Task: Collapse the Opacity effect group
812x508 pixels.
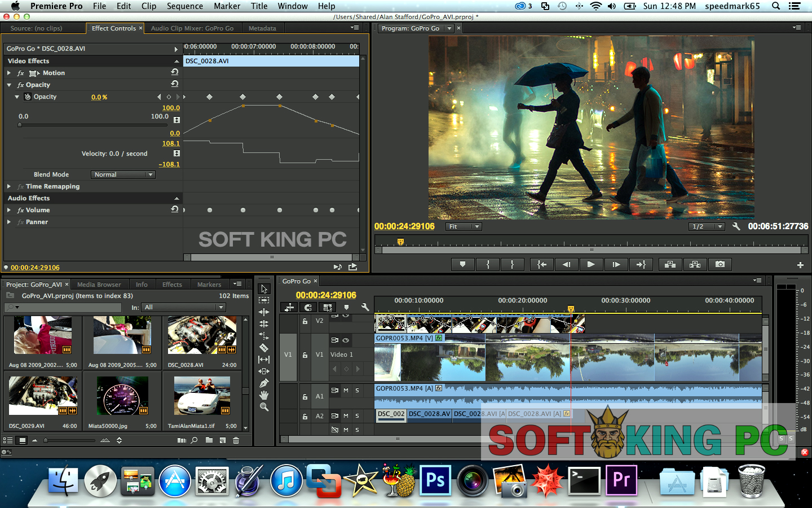Action: pyautogui.click(x=9, y=85)
